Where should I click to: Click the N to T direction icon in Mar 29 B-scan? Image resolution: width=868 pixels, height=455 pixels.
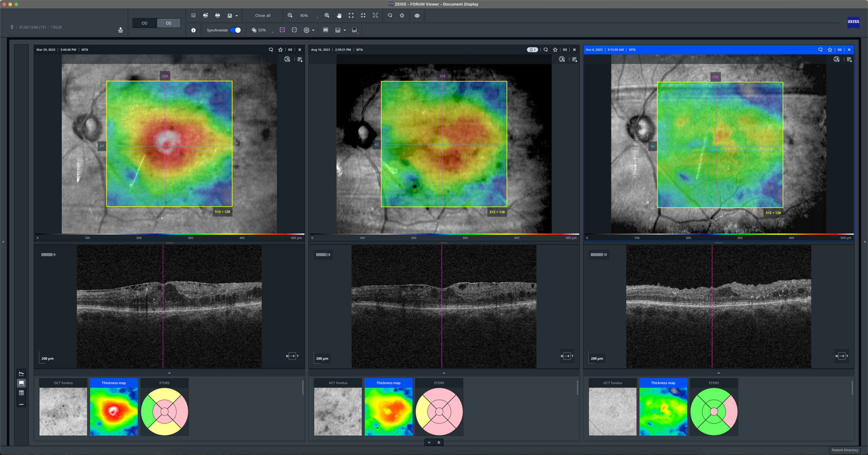pos(292,356)
